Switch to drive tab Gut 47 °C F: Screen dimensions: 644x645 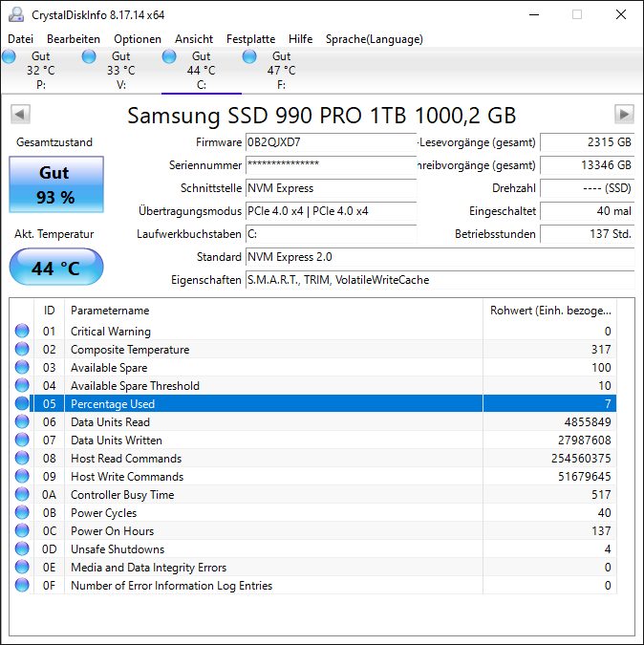tap(281, 71)
